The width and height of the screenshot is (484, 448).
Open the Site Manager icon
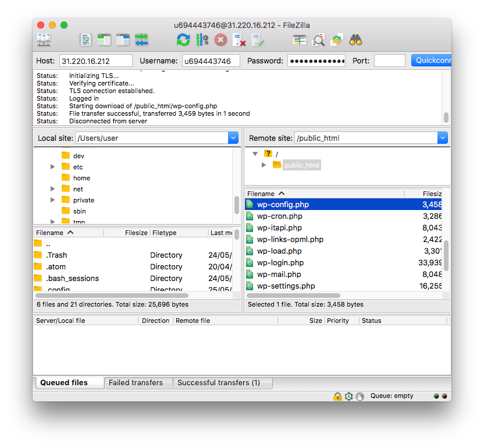point(44,40)
